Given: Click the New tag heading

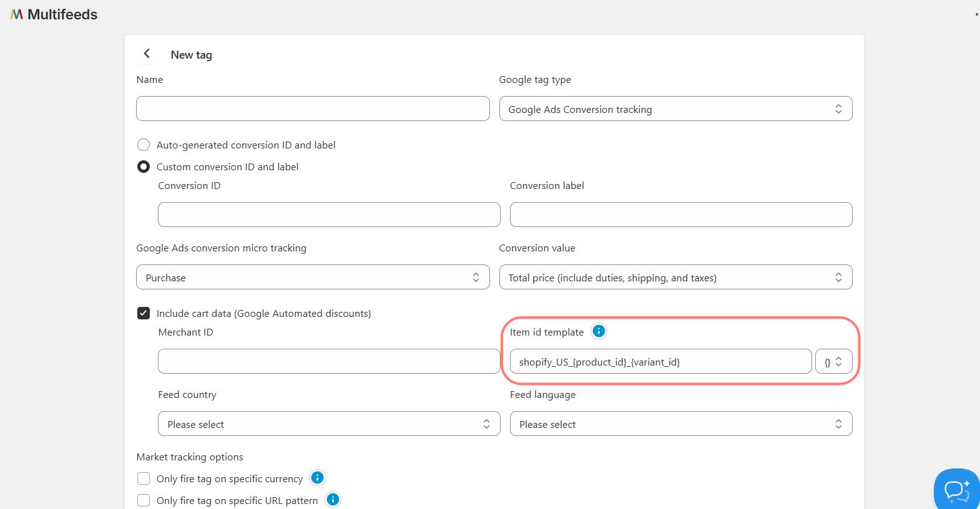Looking at the screenshot, I should [191, 55].
